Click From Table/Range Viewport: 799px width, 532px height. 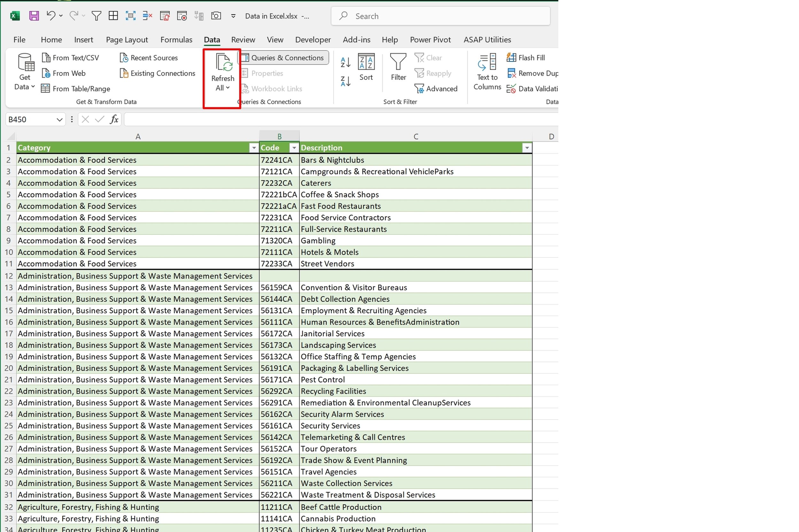(76, 88)
